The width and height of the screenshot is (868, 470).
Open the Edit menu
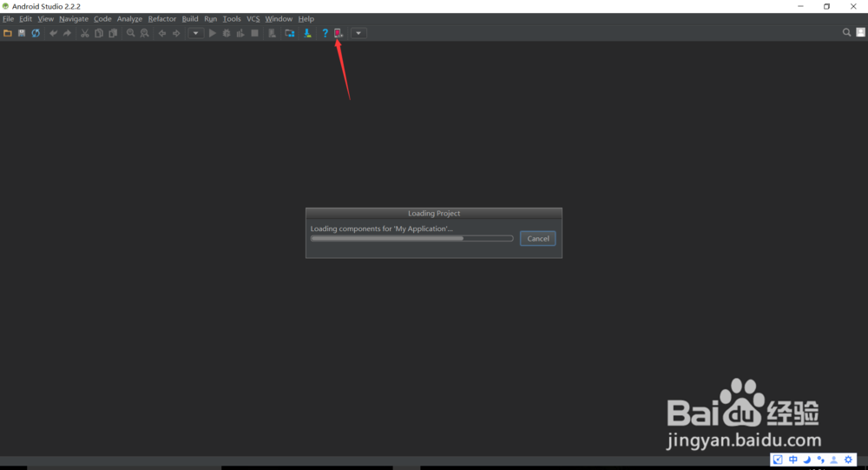click(25, 19)
